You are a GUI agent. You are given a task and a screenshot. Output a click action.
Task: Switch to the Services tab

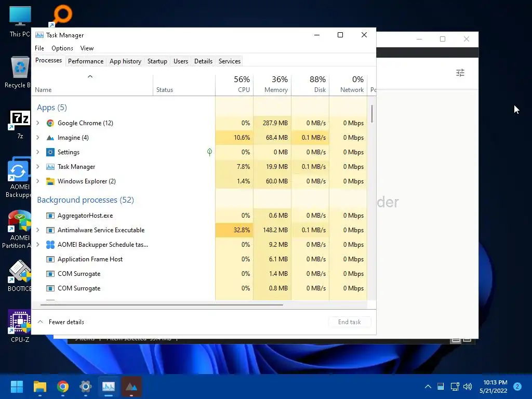[229, 61]
